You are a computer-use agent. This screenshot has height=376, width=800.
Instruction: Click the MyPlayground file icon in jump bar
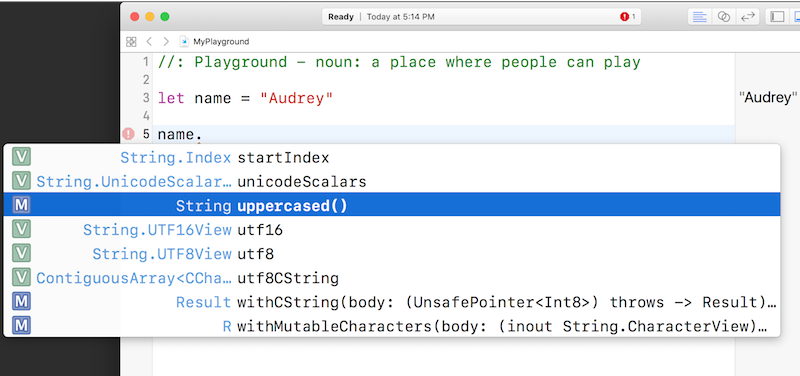pos(184,42)
